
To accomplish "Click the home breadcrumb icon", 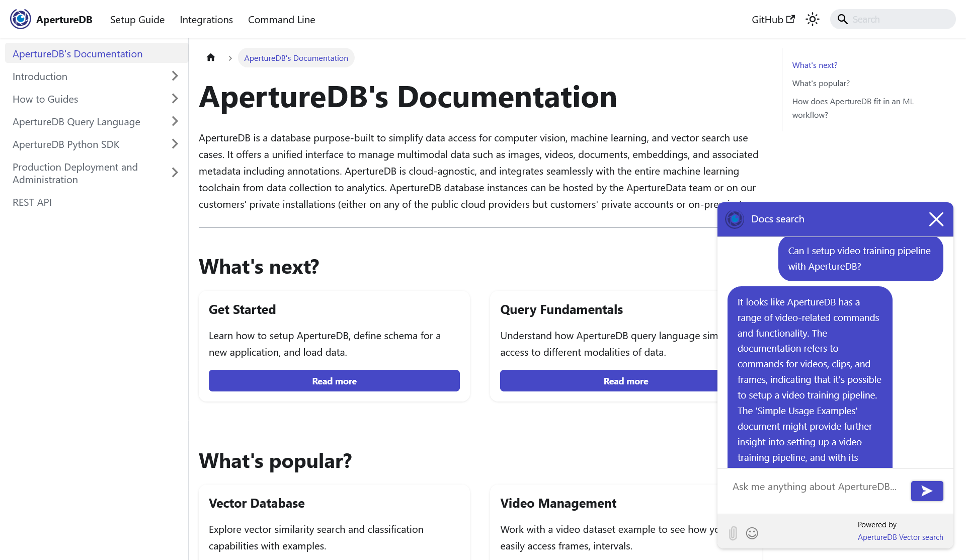I will point(211,58).
